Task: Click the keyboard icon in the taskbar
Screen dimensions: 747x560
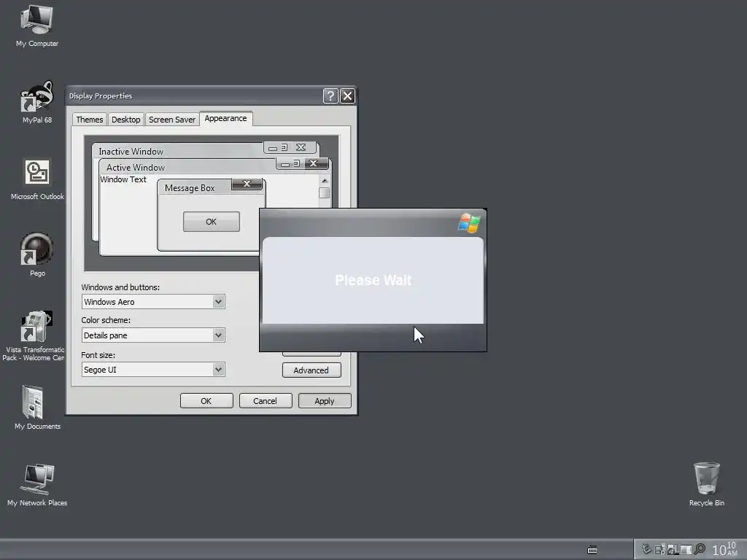Action: pos(592,550)
